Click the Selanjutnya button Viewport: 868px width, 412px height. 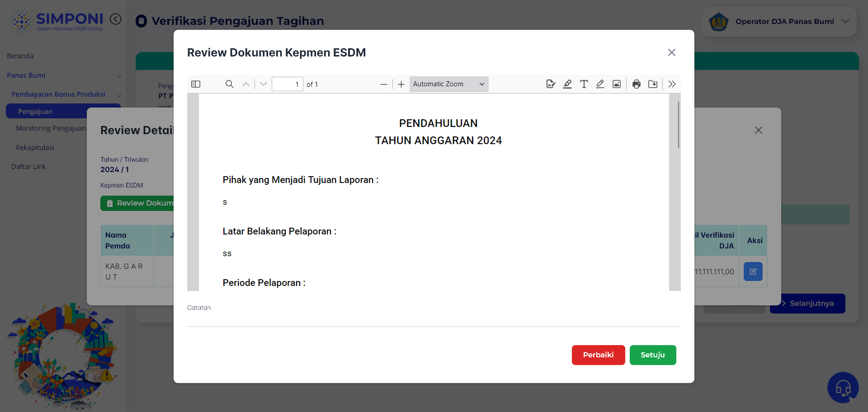click(807, 304)
